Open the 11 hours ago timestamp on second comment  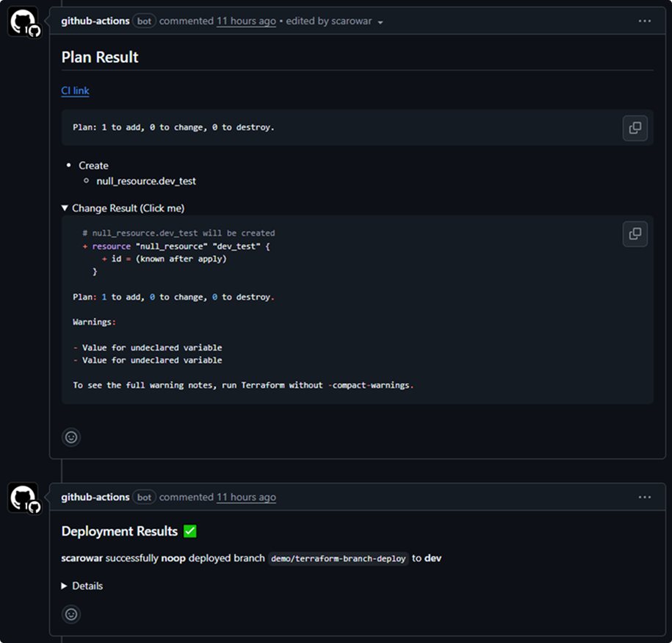coord(246,497)
